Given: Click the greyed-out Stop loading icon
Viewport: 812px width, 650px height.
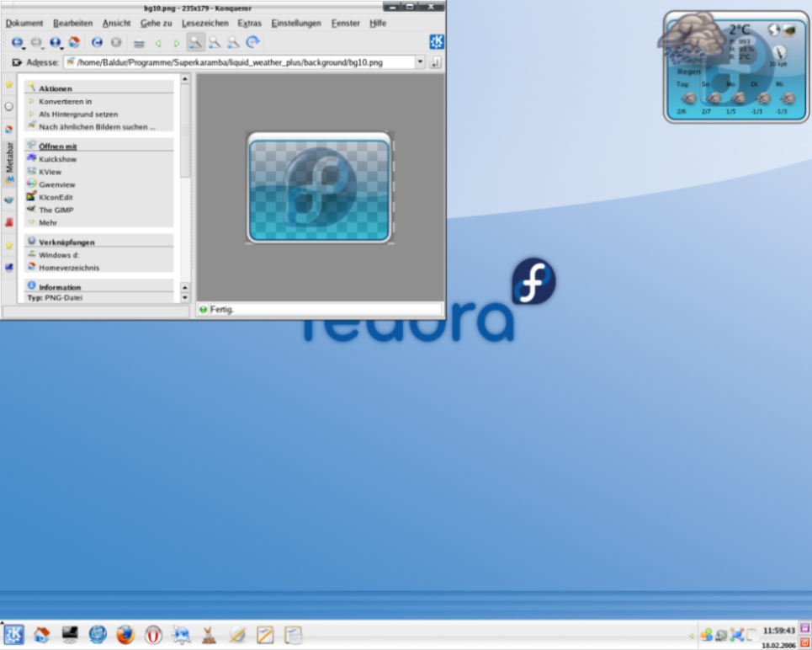Looking at the screenshot, I should 116,42.
